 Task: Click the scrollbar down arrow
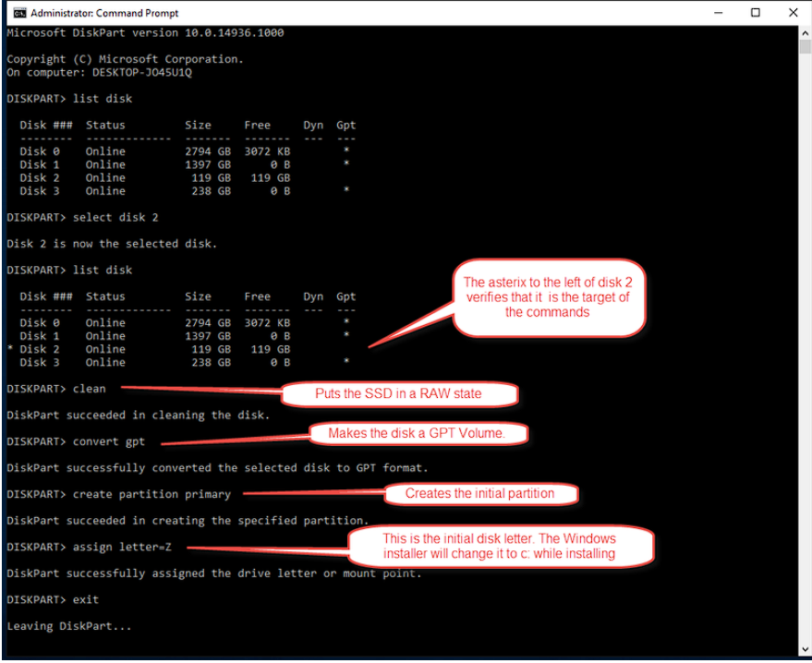[805, 648]
